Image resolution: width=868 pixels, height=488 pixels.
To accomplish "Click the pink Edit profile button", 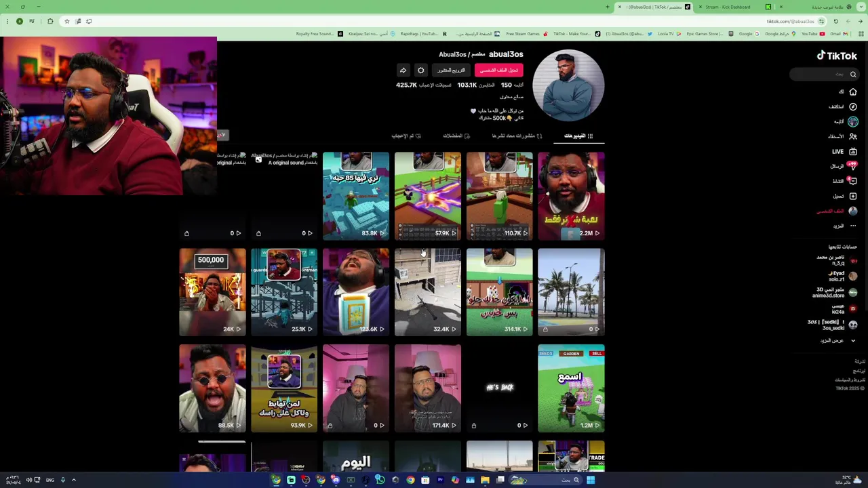I will coord(498,70).
